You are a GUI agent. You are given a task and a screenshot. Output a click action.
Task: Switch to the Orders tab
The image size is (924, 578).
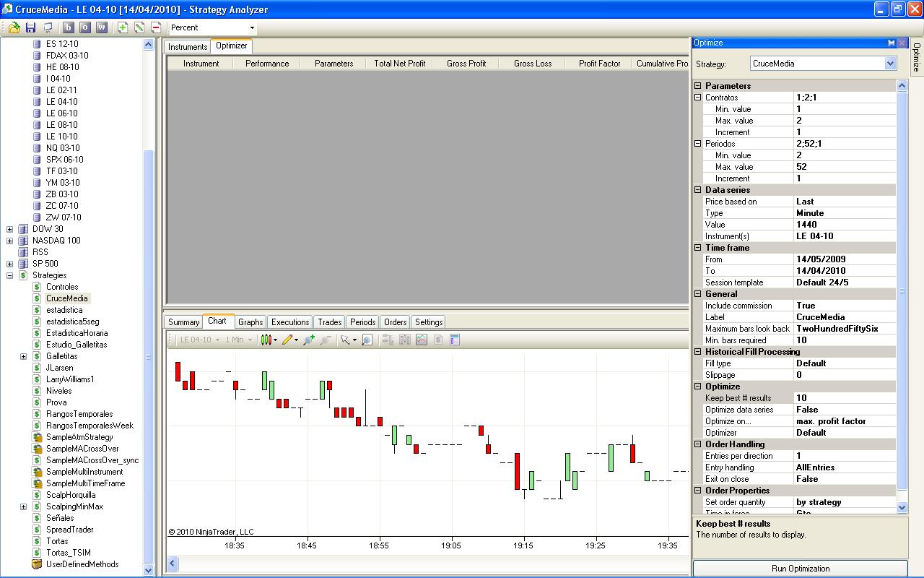[x=396, y=322]
